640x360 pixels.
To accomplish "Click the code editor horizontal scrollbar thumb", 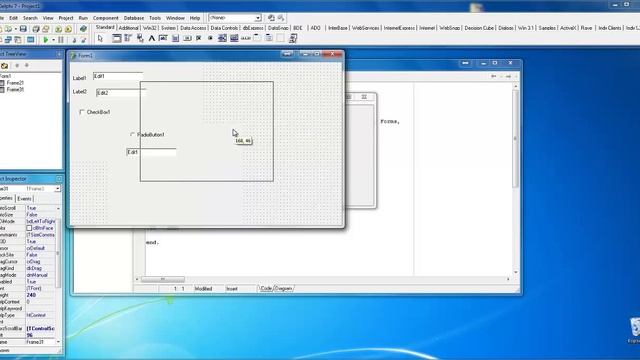I will point(162,279).
